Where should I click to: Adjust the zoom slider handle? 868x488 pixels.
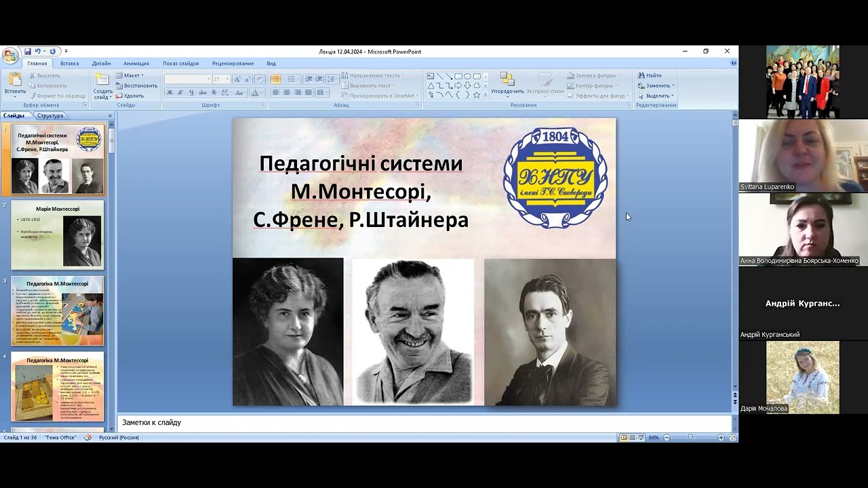[x=690, y=438]
